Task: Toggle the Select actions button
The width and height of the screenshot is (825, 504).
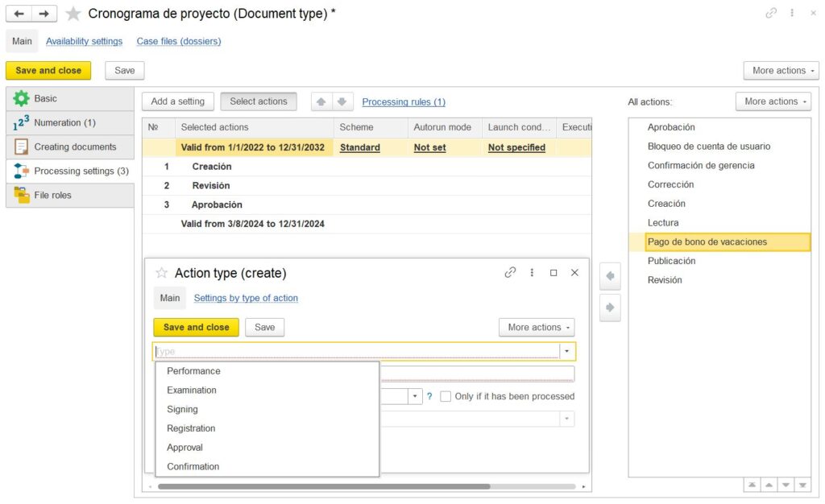Action: 258,101
